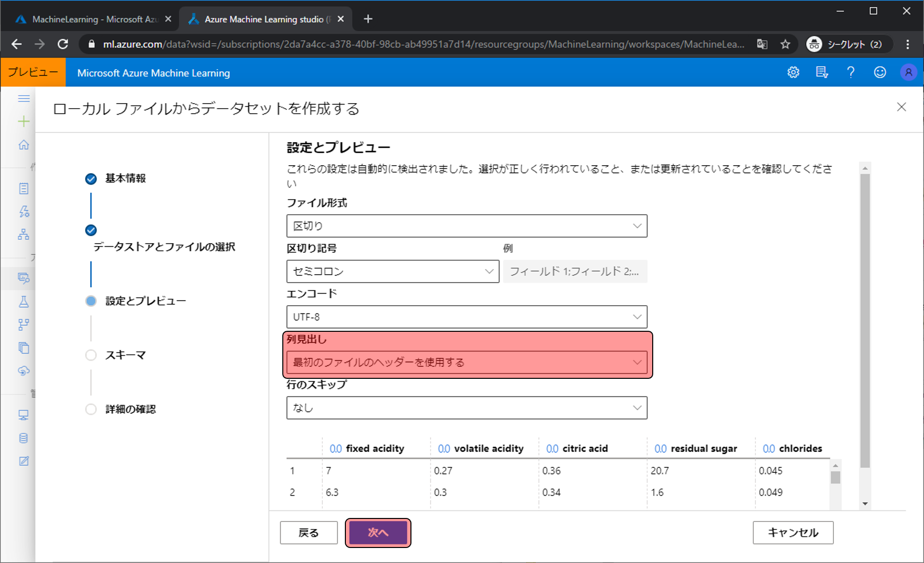Image resolution: width=924 pixels, height=563 pixels.
Task: Click the 次へ button
Action: [x=378, y=532]
